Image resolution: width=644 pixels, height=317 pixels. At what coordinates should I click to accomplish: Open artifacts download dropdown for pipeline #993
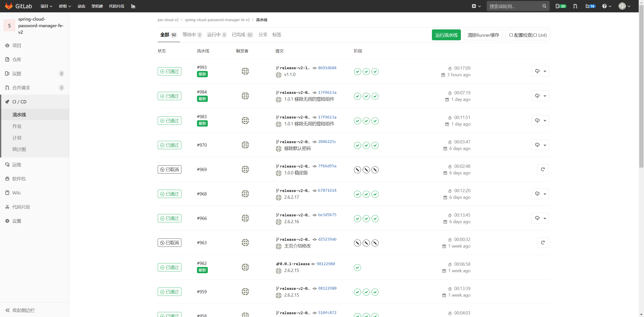540,71
